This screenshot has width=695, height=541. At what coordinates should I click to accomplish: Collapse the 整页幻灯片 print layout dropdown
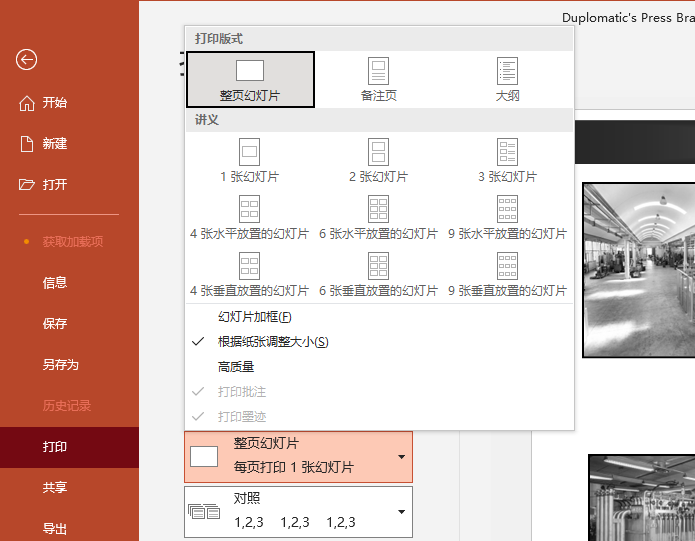pos(298,457)
